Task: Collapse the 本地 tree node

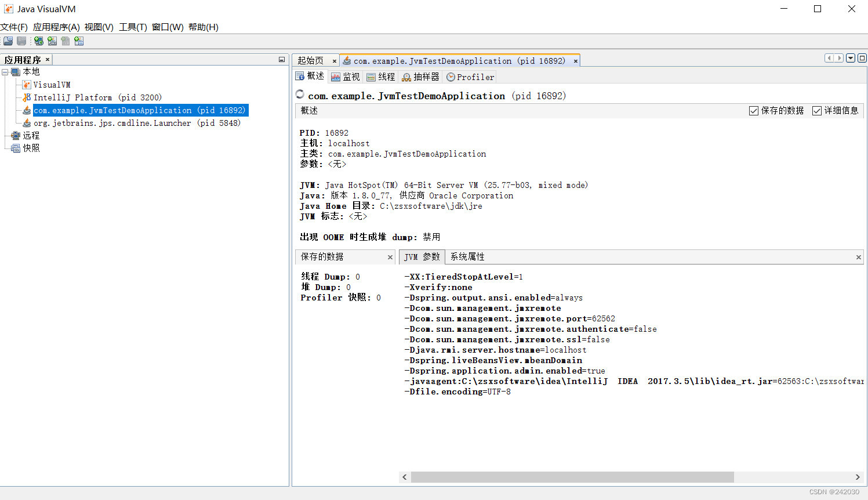Action: (5, 73)
